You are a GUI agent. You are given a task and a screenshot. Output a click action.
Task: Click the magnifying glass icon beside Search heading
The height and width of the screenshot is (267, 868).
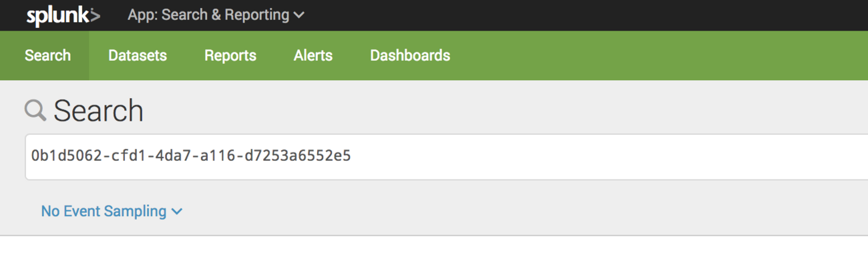tap(35, 111)
